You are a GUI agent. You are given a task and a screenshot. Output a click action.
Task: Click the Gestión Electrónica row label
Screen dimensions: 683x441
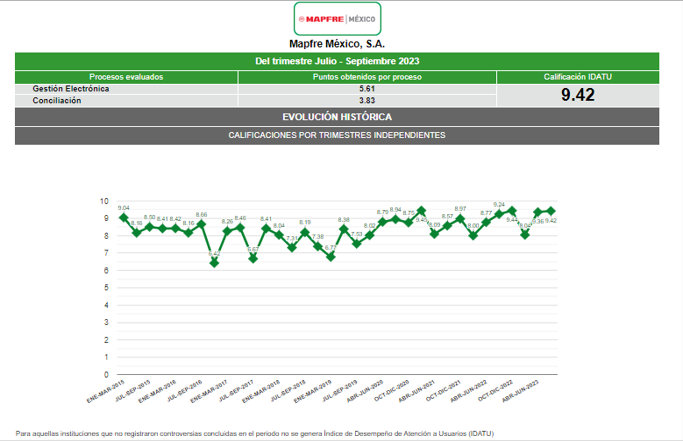pos(71,89)
